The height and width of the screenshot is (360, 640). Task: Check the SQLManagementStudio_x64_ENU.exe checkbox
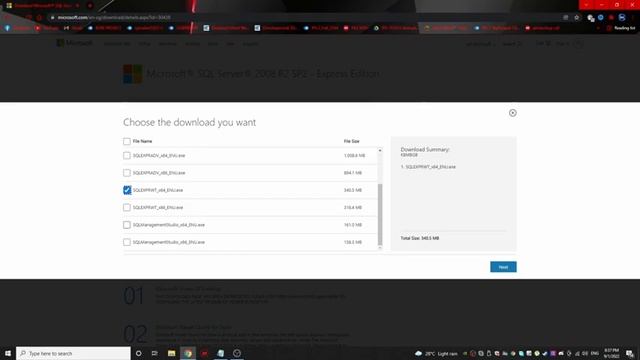point(127,225)
